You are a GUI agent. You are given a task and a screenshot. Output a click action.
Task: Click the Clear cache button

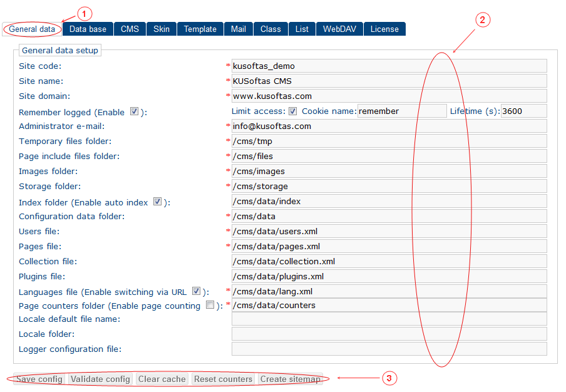pos(162,379)
